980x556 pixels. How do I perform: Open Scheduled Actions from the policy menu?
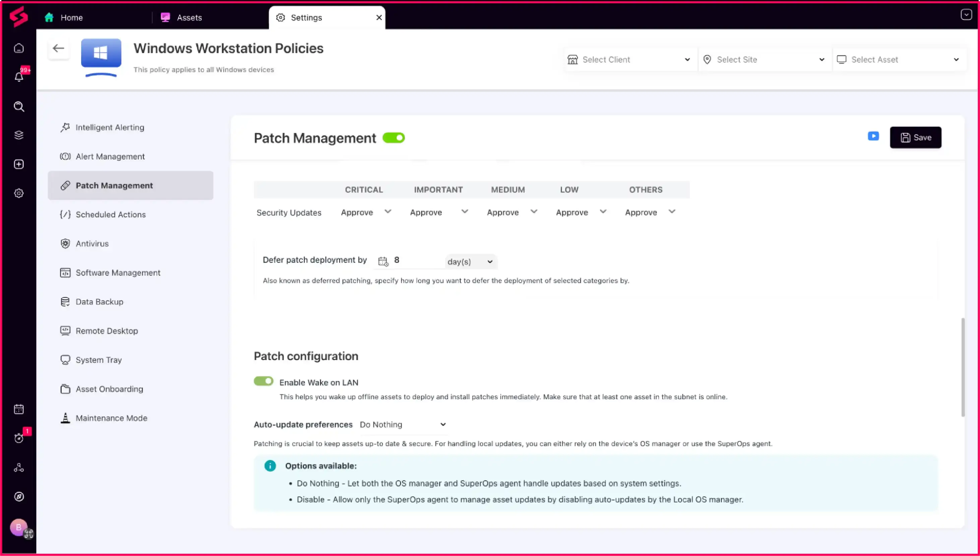pyautogui.click(x=110, y=214)
